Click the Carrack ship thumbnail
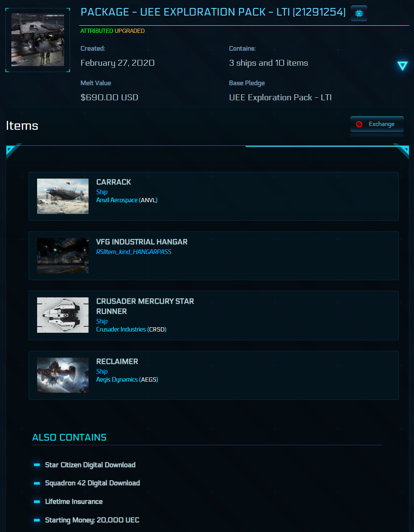 [63, 196]
